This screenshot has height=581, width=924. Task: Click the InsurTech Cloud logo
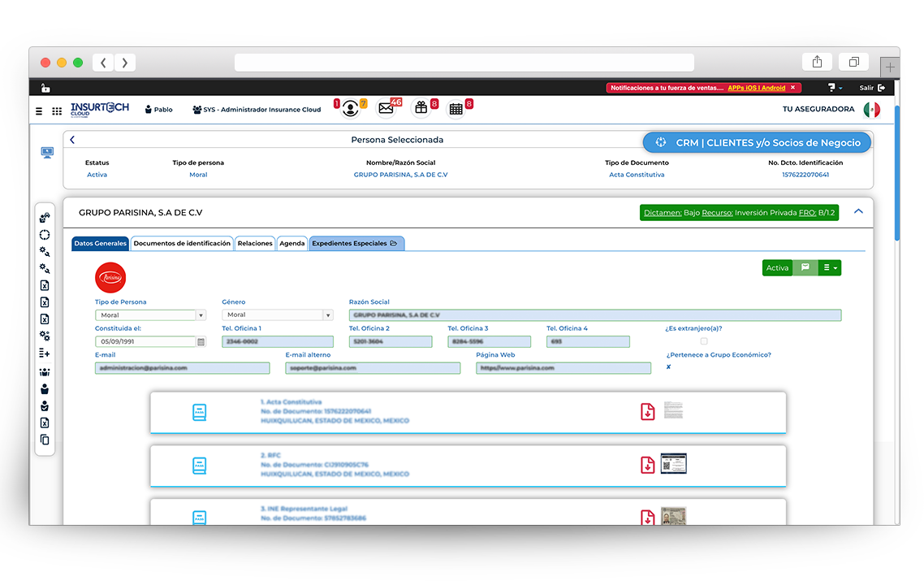(x=100, y=109)
